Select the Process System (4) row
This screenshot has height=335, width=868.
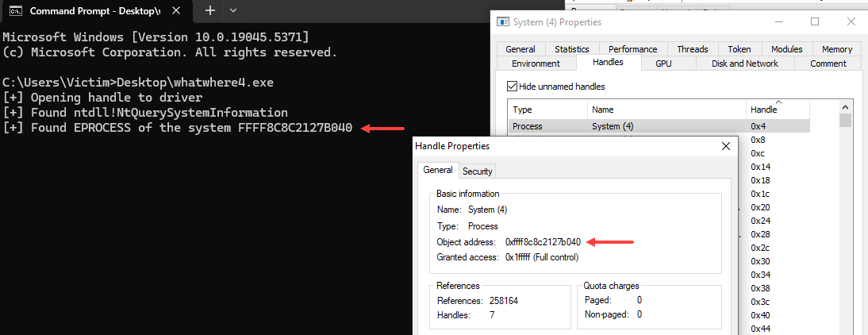[x=659, y=126]
